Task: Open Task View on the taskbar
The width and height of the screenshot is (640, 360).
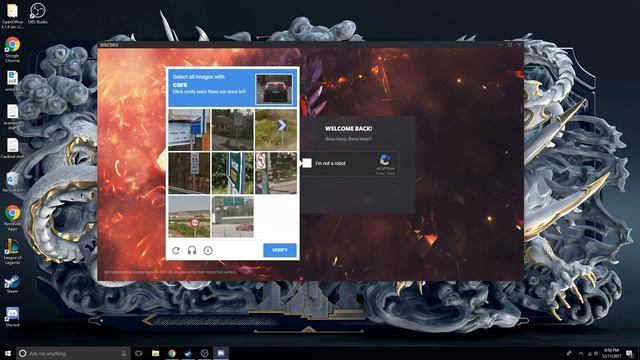Action: 139,353
